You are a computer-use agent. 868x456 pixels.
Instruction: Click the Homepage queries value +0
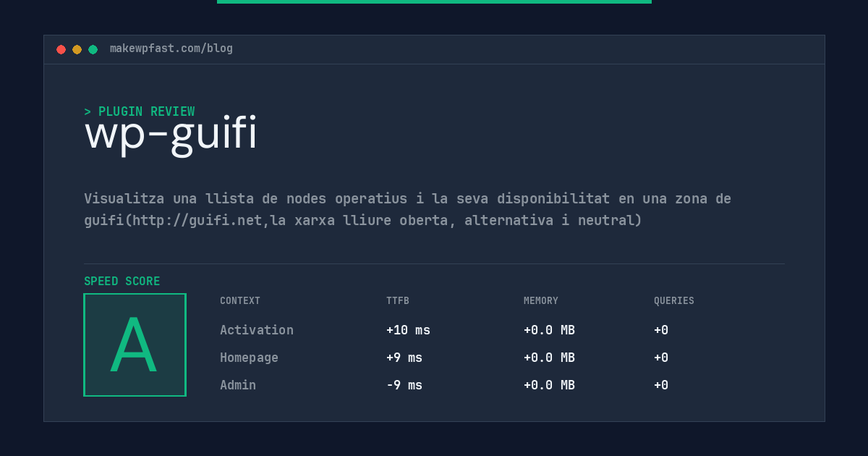[x=661, y=358]
